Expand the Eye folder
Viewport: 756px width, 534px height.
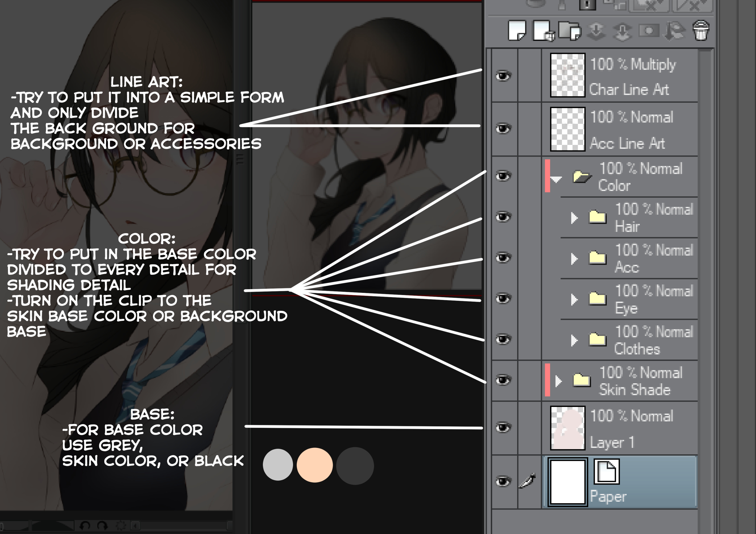coord(574,299)
